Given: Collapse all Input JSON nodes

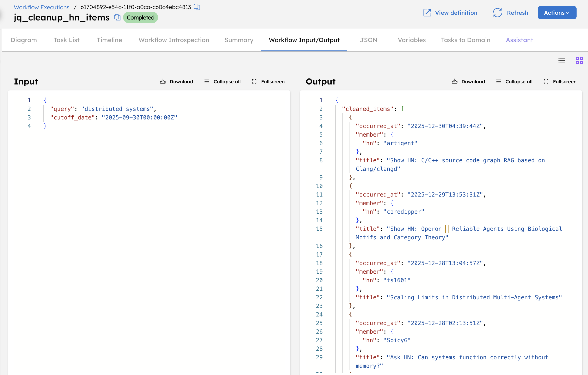Looking at the screenshot, I should coord(222,82).
